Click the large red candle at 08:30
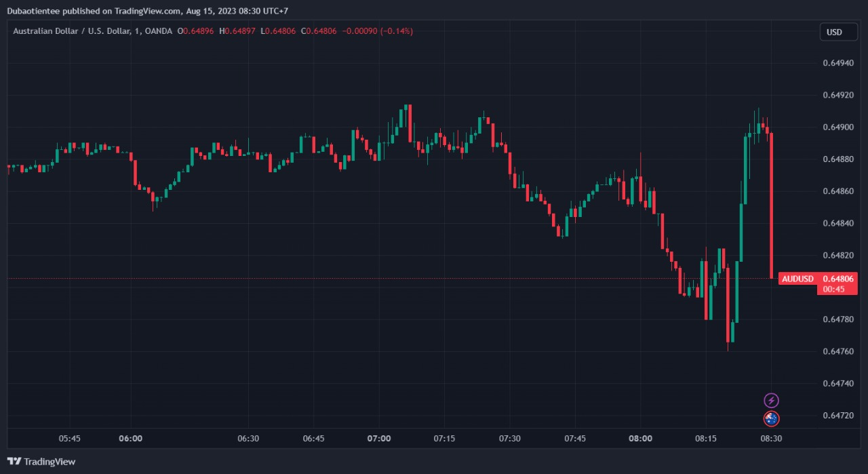Viewport: 868px width, 474px height. tap(772, 205)
